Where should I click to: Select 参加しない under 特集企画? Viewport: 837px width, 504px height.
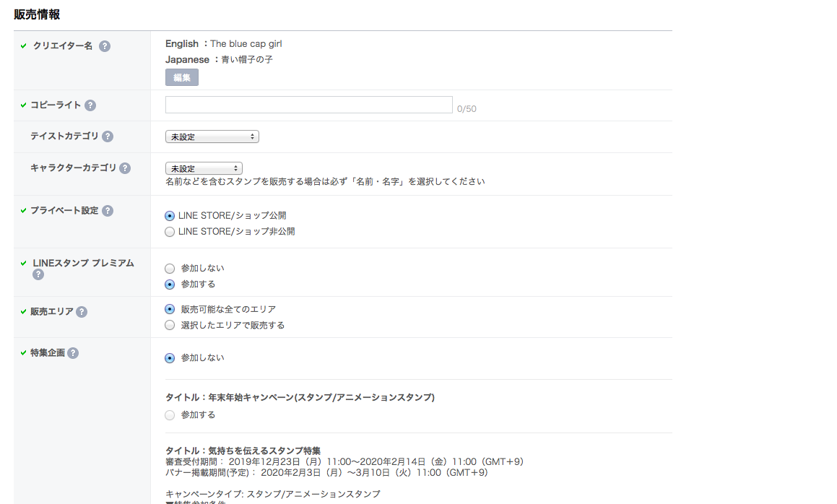pyautogui.click(x=170, y=358)
